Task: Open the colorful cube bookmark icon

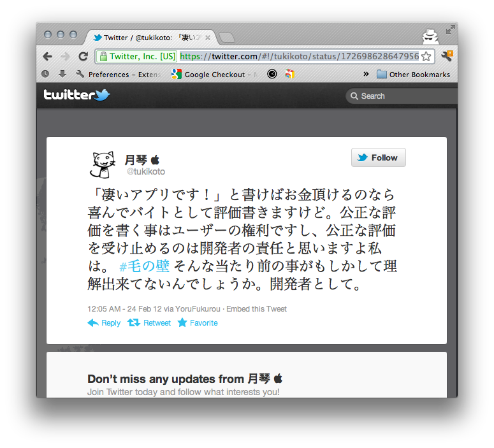Action: tap(289, 74)
